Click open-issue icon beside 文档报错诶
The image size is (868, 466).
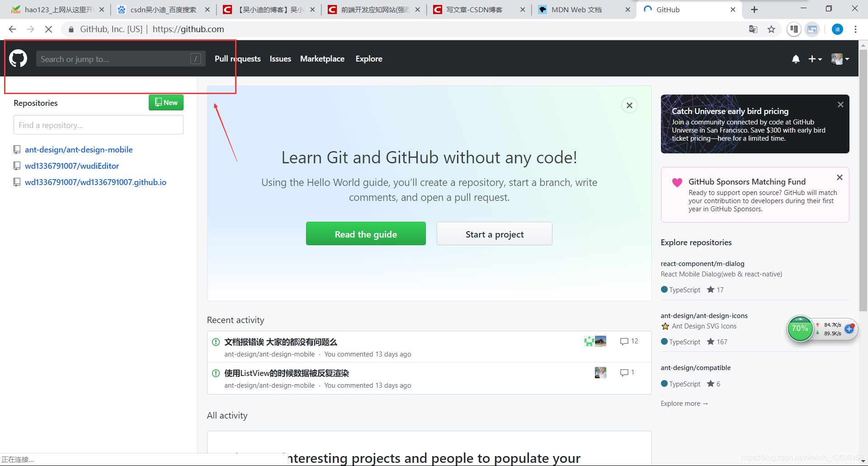(216, 342)
